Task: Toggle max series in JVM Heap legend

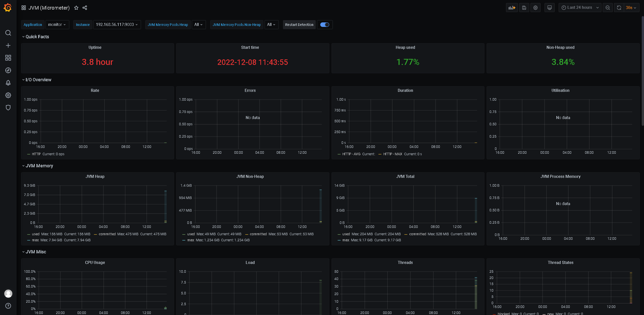Action: (x=35, y=240)
